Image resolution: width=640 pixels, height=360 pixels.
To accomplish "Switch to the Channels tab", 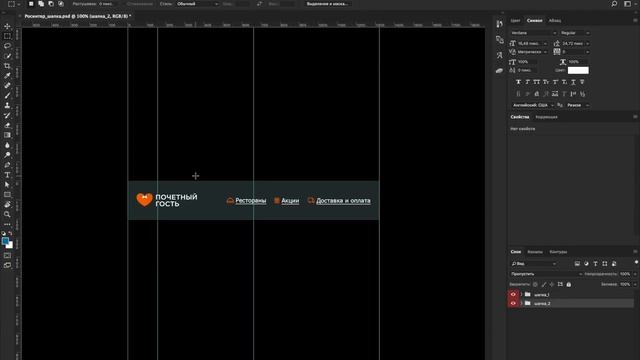I will pyautogui.click(x=535, y=252).
